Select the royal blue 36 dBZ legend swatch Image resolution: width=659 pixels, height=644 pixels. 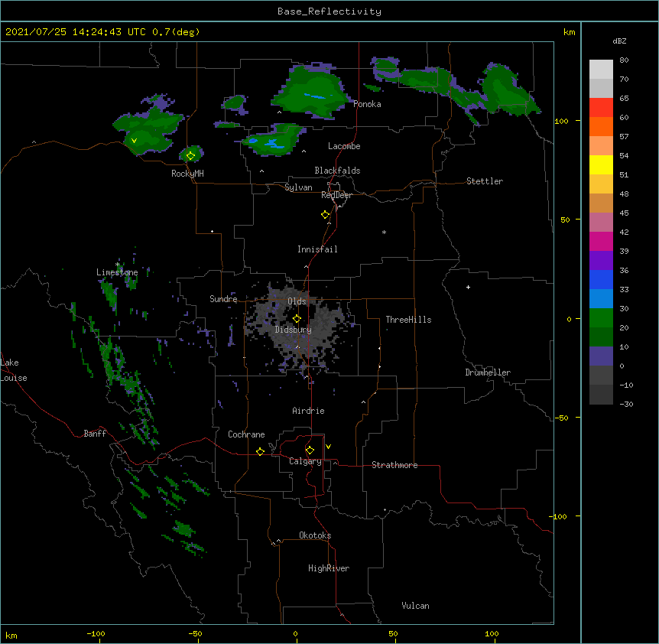pyautogui.click(x=601, y=279)
